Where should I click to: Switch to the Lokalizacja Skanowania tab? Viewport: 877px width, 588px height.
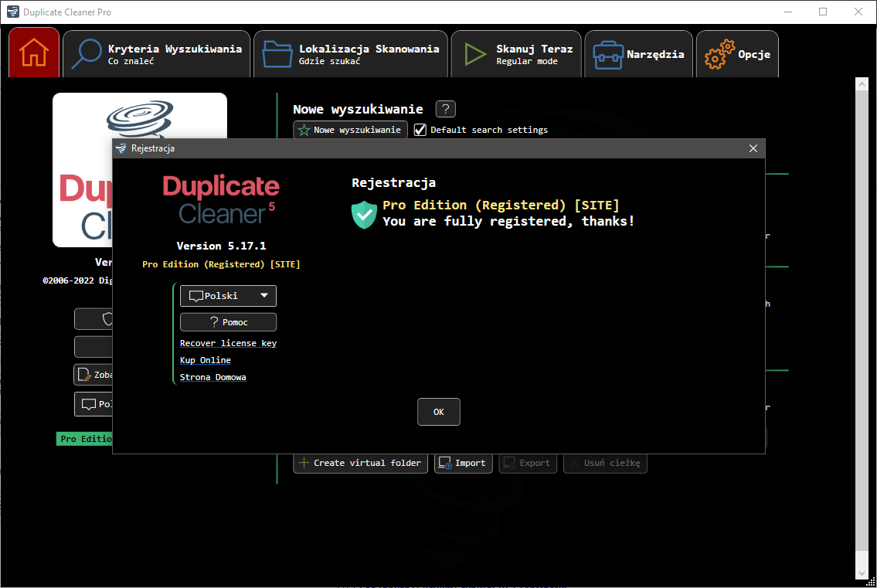pyautogui.click(x=351, y=54)
